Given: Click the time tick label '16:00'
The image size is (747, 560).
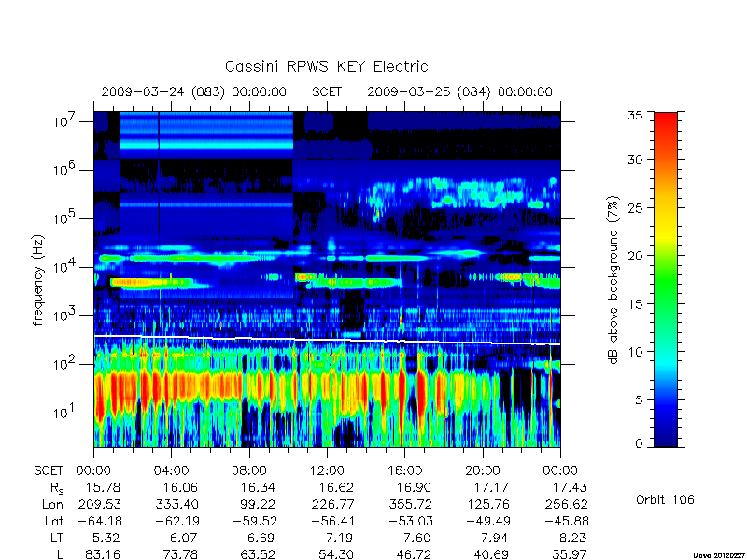Looking at the screenshot, I should (x=404, y=471).
